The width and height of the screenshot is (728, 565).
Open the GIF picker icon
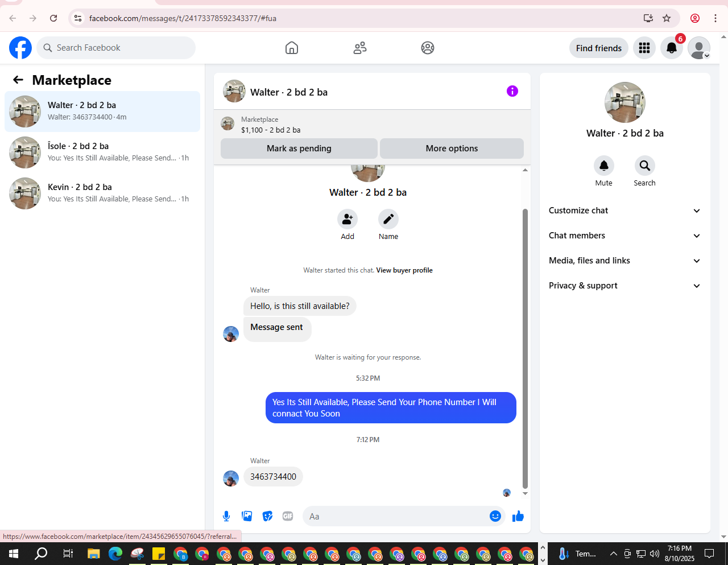pos(288,516)
